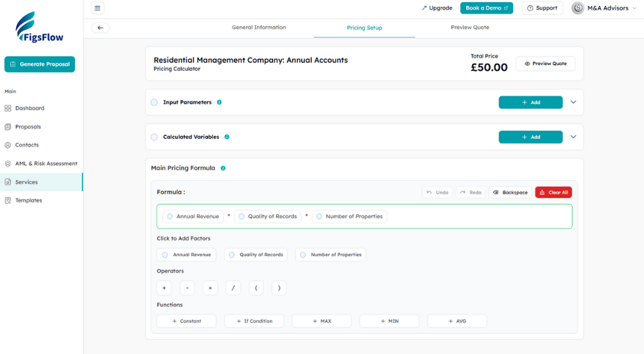Insert an opening parenthesis
Image resolution: width=644 pixels, height=354 pixels.
tap(256, 288)
